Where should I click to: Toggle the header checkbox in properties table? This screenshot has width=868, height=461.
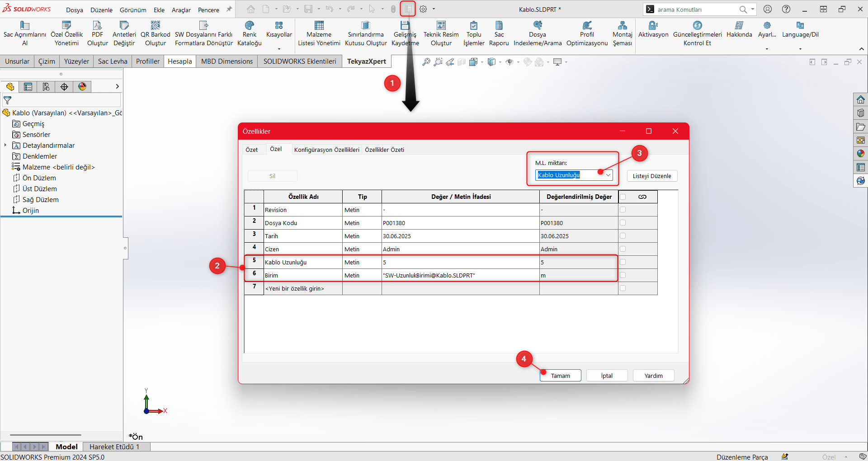point(623,197)
